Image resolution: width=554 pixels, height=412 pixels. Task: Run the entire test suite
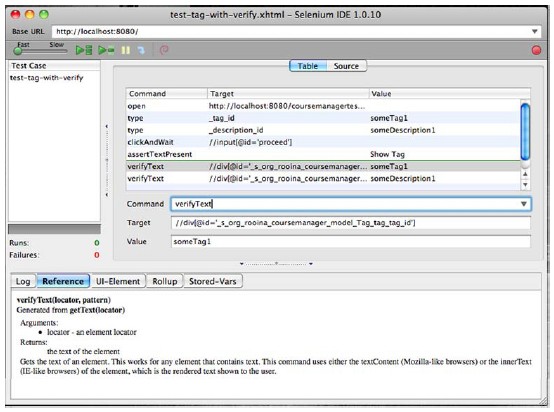point(84,50)
